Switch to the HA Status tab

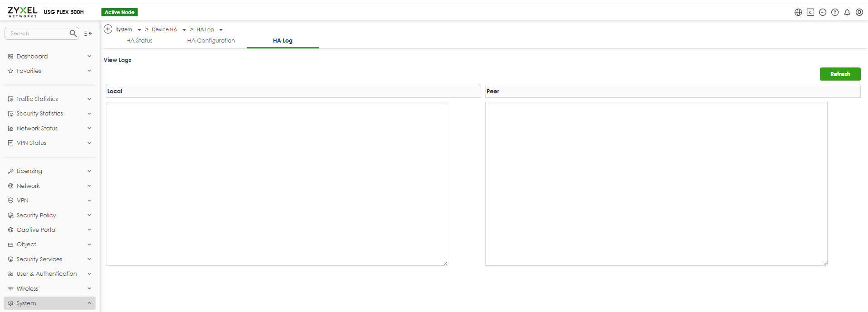(139, 41)
